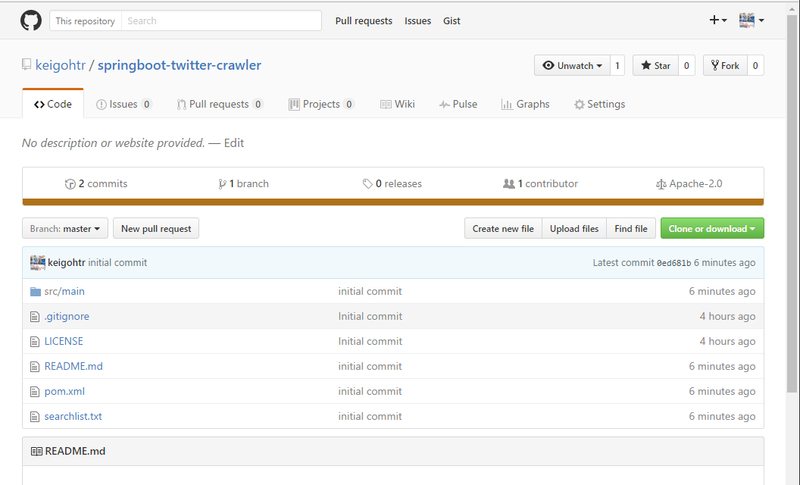The image size is (800, 485).
Task: Open the pom.xml file
Action: click(64, 391)
